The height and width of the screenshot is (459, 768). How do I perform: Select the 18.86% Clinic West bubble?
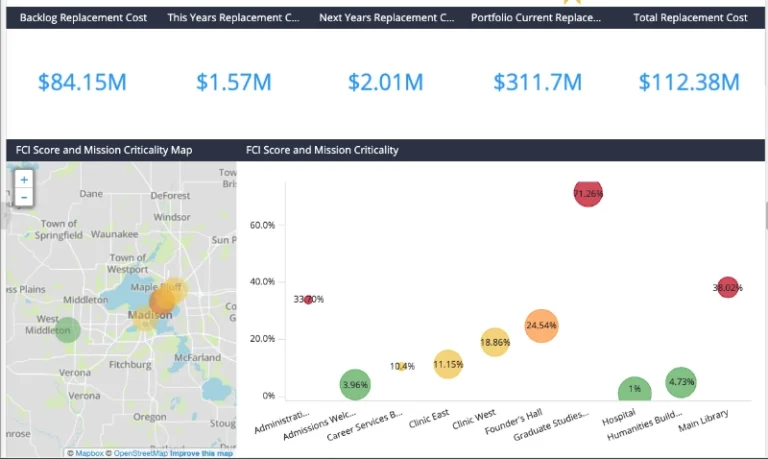495,343
